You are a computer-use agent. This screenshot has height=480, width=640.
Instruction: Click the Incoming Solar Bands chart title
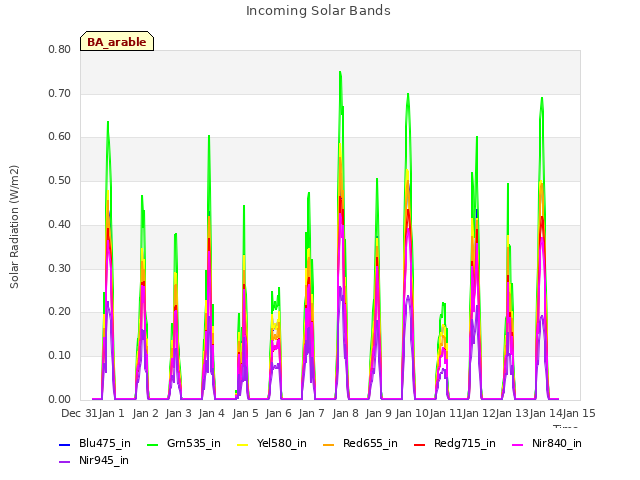click(318, 11)
